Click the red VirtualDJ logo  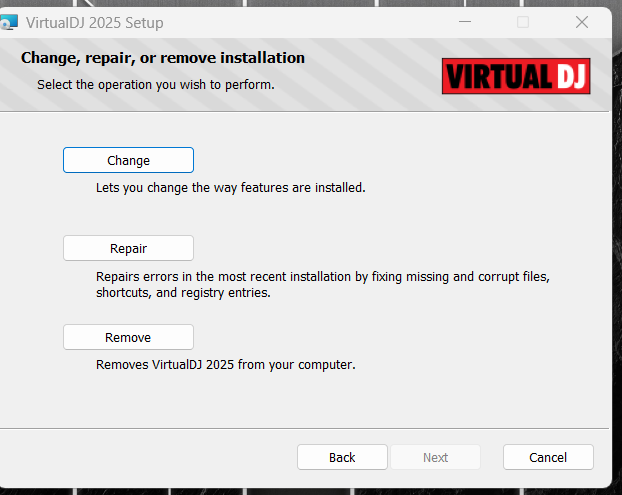[x=516, y=75]
